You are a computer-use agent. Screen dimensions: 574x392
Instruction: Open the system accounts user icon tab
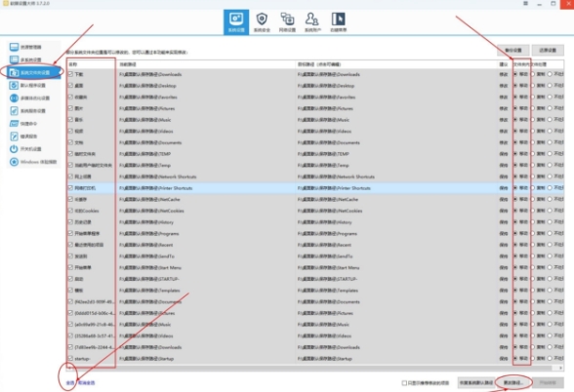(312, 22)
